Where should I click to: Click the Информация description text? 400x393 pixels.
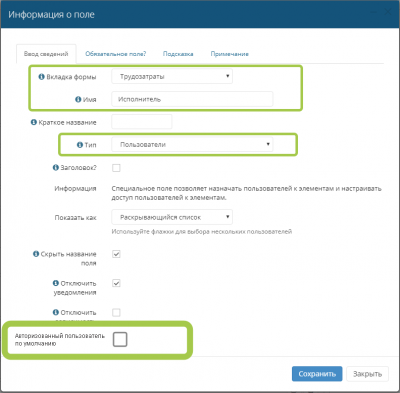(x=247, y=193)
